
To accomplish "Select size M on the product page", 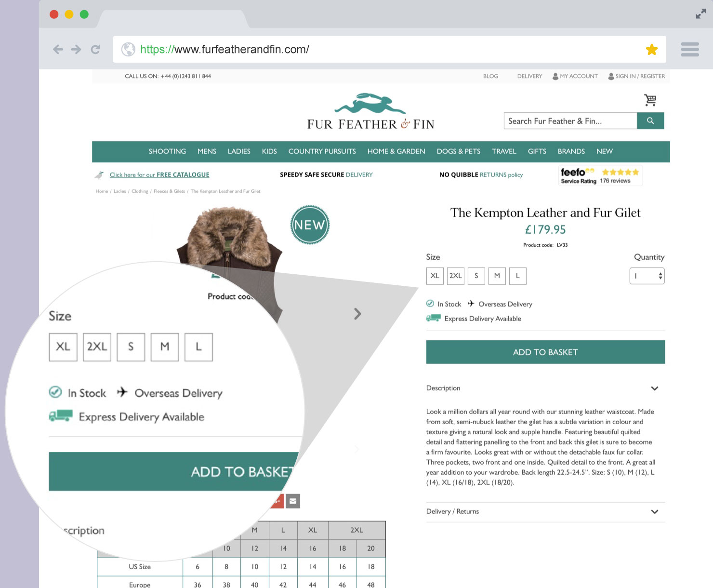I will 497,276.
